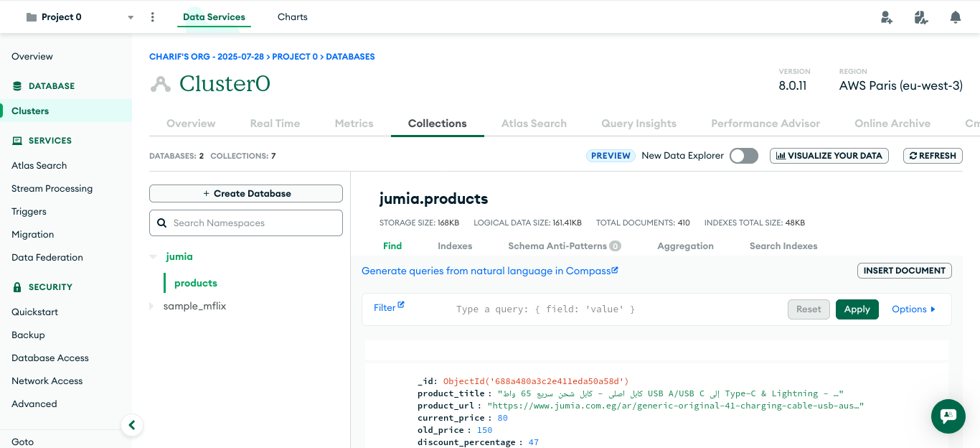Select the Collections tab
This screenshot has height=448, width=980.
[438, 123]
